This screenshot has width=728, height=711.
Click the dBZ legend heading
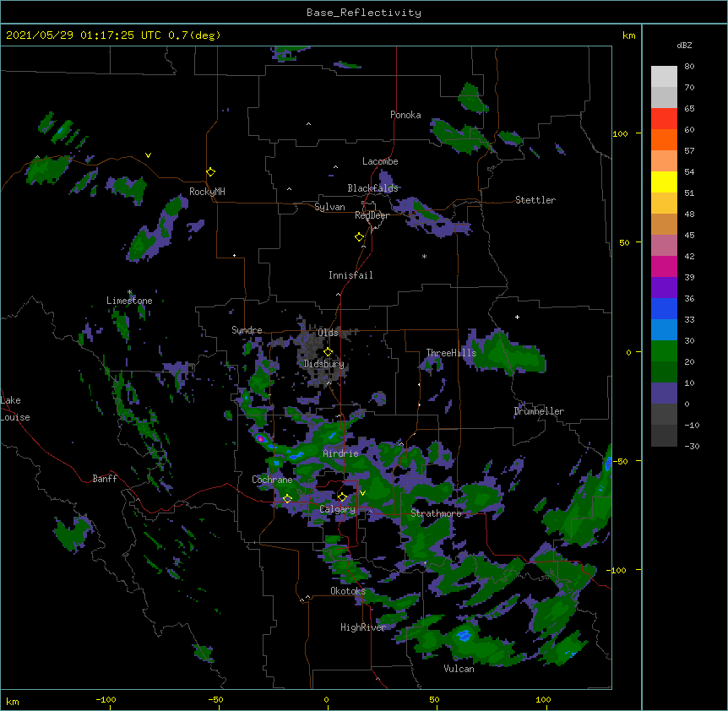click(684, 45)
